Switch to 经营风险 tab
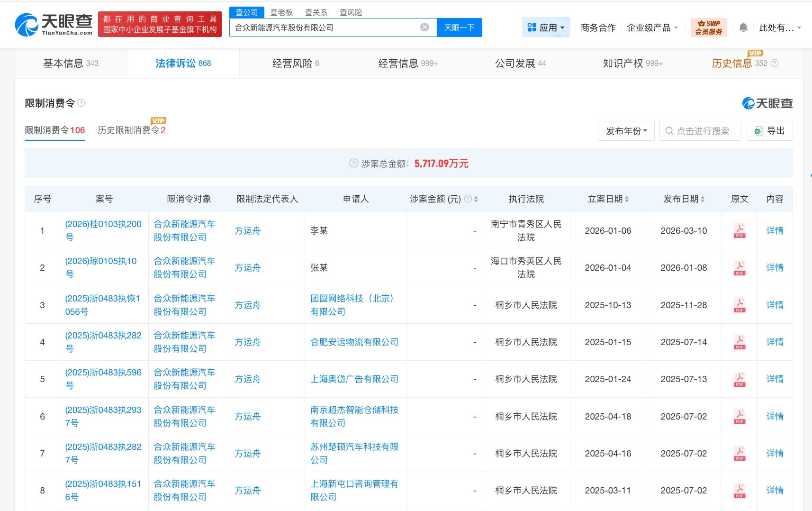The width and height of the screenshot is (812, 511). click(295, 63)
